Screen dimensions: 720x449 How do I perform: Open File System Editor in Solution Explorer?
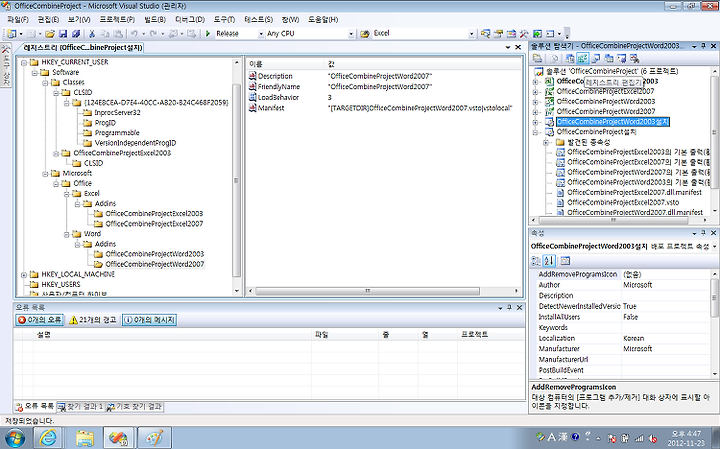click(x=570, y=58)
